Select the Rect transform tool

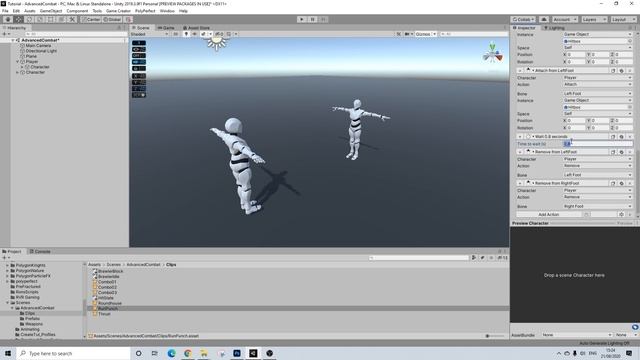(x=51, y=19)
